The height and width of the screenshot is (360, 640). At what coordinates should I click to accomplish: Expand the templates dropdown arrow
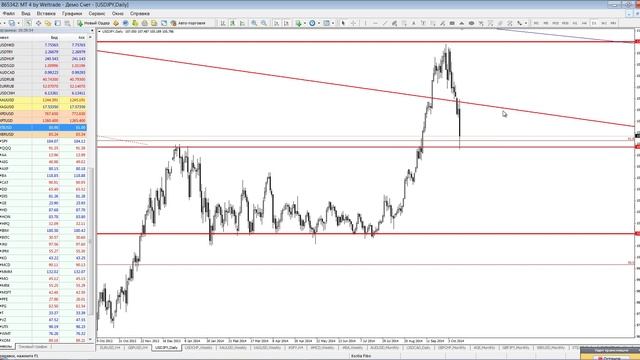333,23
